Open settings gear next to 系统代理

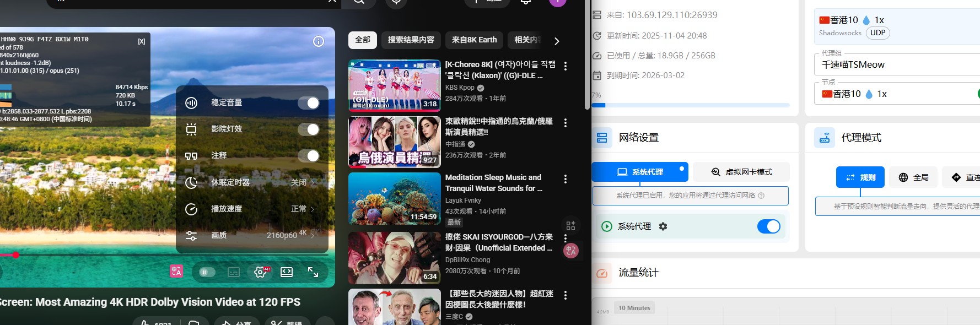click(x=663, y=226)
